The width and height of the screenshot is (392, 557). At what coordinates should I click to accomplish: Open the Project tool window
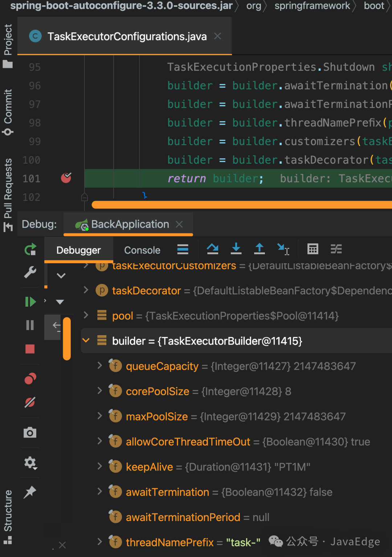pos(8,45)
